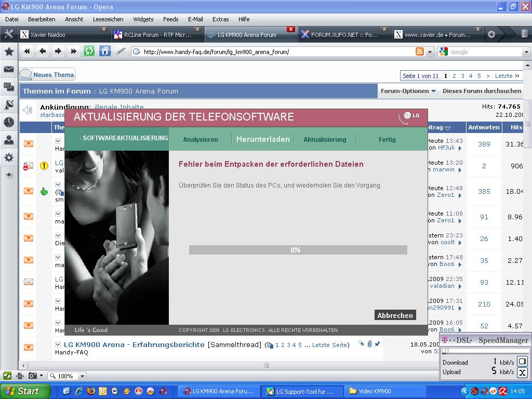Launch Firefox from Quick Launch
This screenshot has width=532, height=399.
click(91, 391)
